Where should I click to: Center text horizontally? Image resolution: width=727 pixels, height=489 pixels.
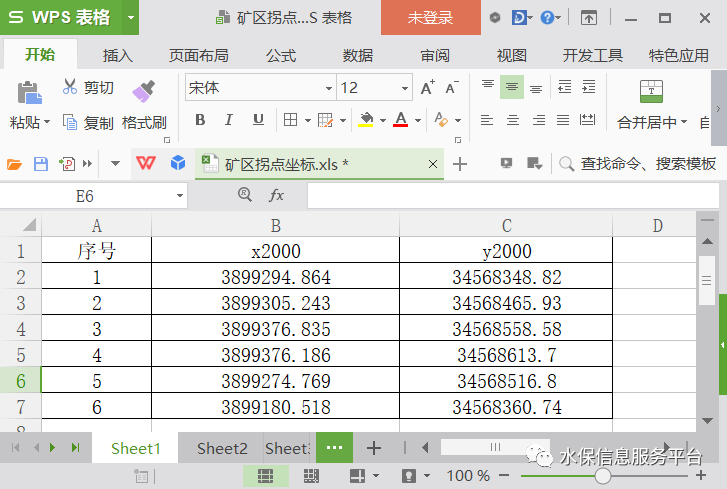tap(513, 121)
